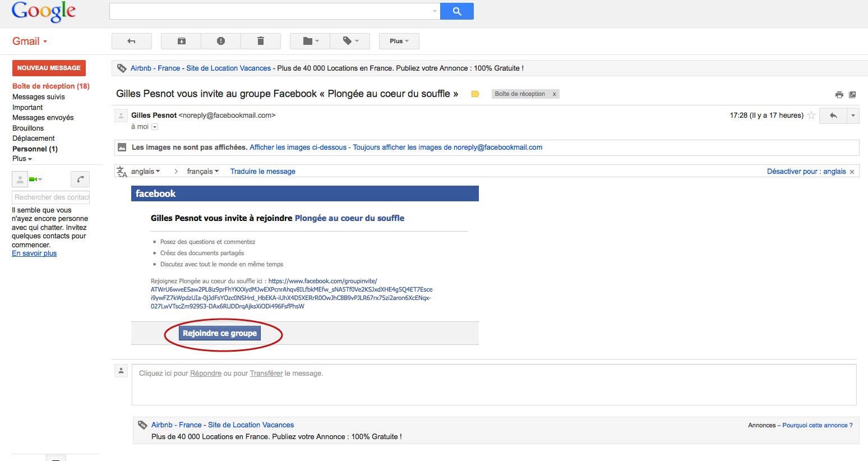Click the blue search magnifier button
Image resolution: width=868 pixels, height=461 pixels.
coord(456,11)
